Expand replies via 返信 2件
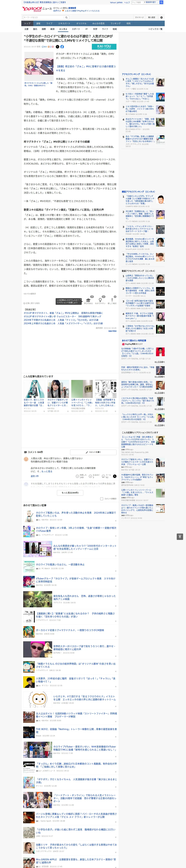This screenshot has height=868, width=186. click(34, 476)
